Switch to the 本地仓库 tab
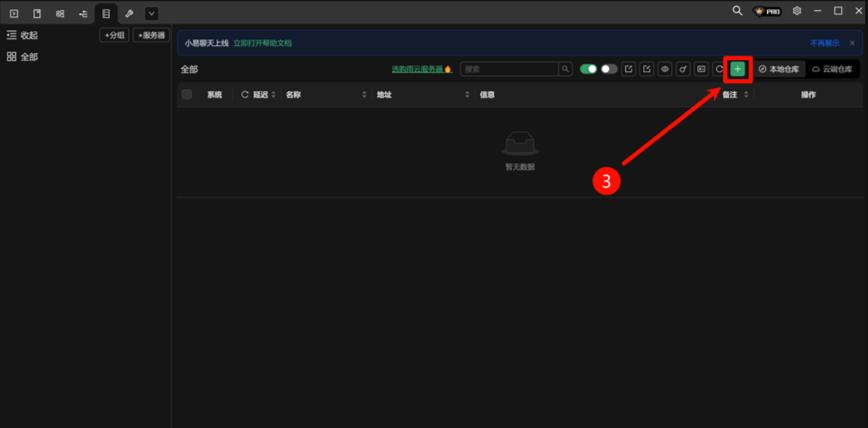 779,69
